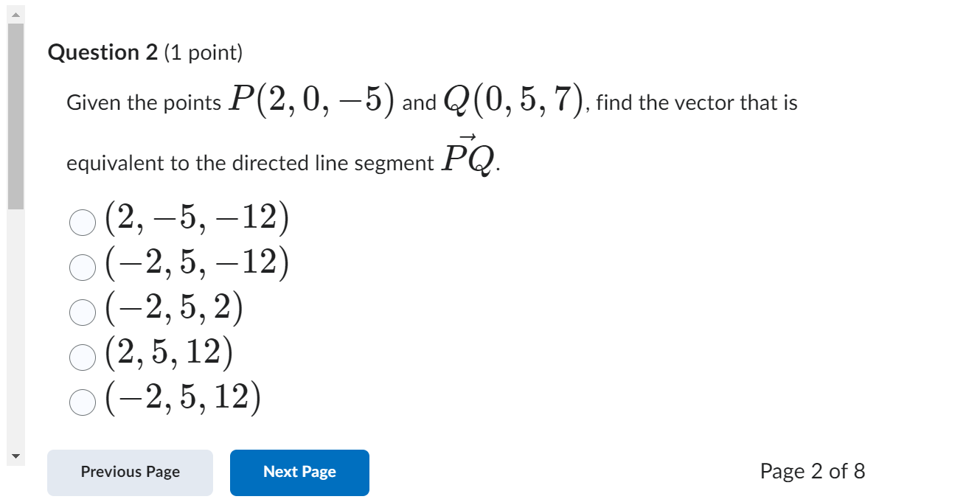Viewport: 980px width, 502px height.
Task: Click the empty scrollbar track area
Action: [14, 324]
